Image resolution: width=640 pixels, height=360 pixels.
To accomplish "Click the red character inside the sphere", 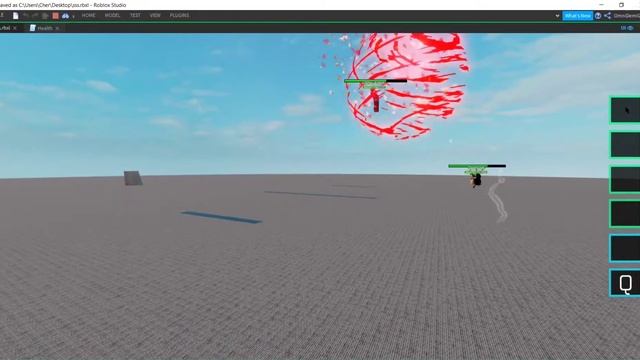I will 376,101.
